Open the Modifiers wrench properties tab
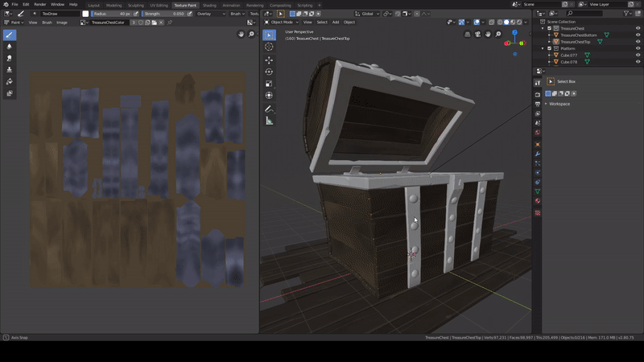Screen dimensions: 644x362 [538, 152]
